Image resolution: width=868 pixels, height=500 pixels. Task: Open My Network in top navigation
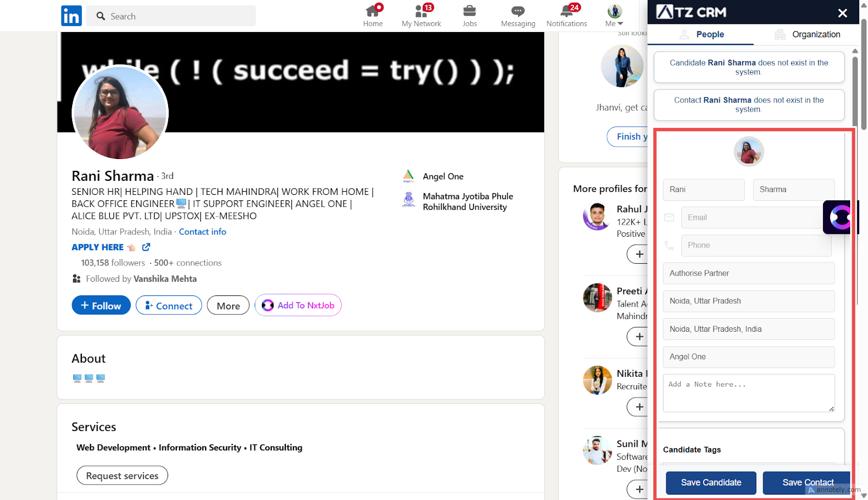(x=421, y=16)
